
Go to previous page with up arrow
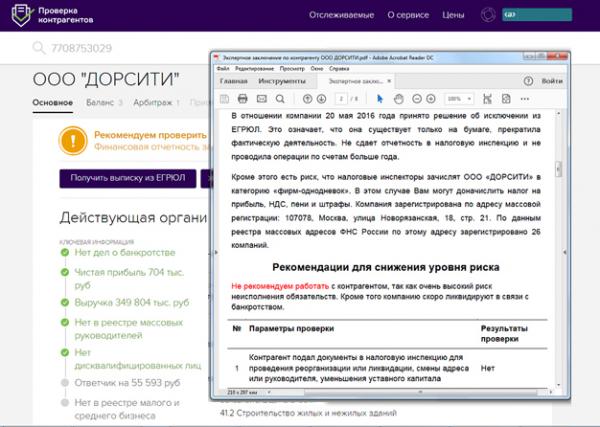[x=307, y=99]
